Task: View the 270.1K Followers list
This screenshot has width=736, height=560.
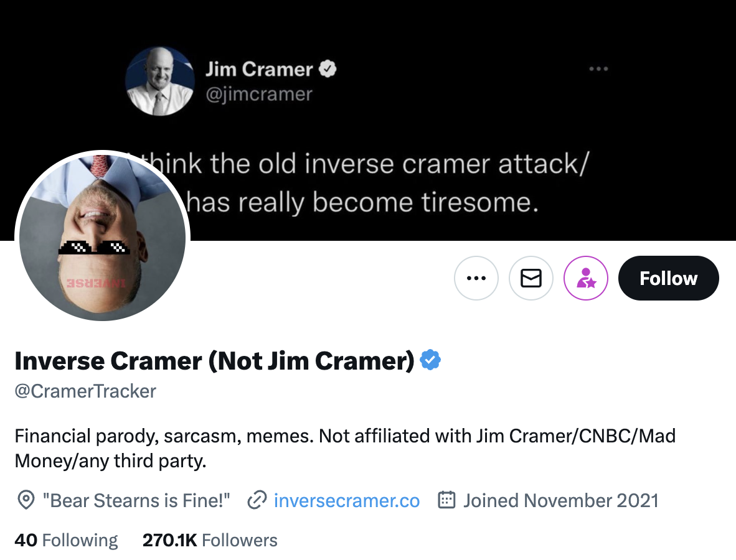Action: [210, 540]
